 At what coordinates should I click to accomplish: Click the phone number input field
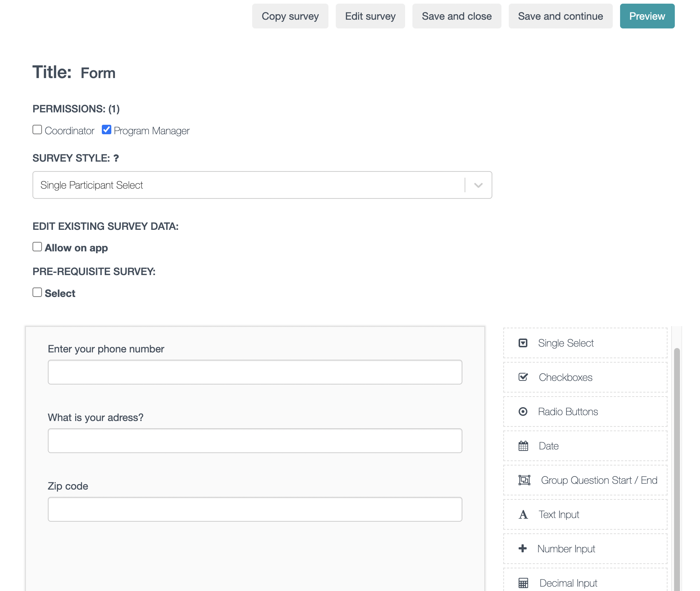[255, 372]
